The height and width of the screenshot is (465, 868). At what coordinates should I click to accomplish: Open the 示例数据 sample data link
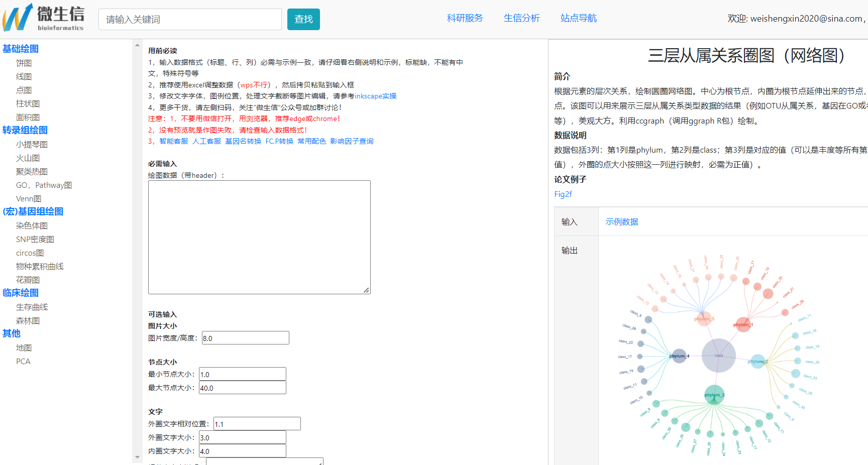pyautogui.click(x=622, y=221)
